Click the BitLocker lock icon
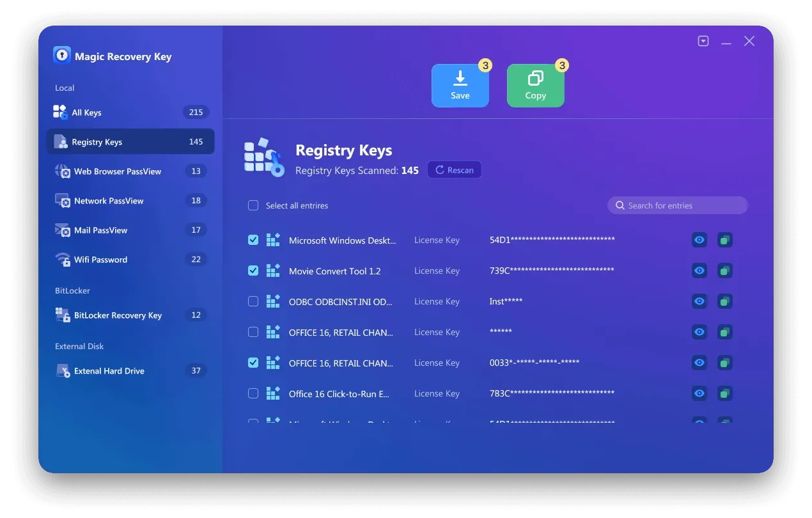The width and height of the screenshot is (812, 518). [63, 315]
